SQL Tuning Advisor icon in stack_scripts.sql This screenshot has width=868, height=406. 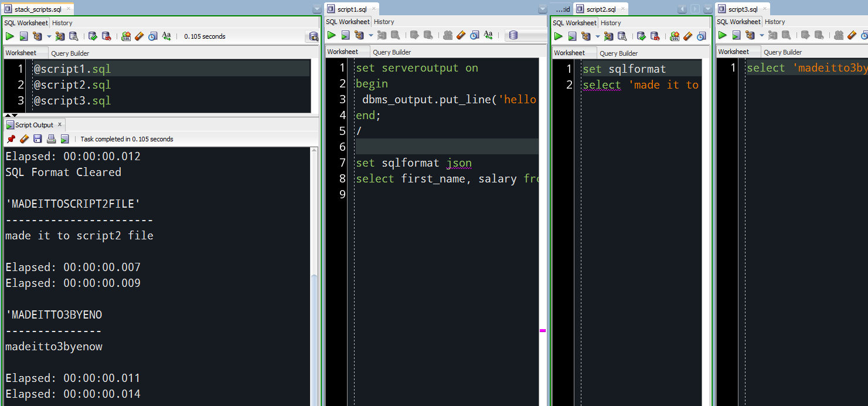(74, 36)
